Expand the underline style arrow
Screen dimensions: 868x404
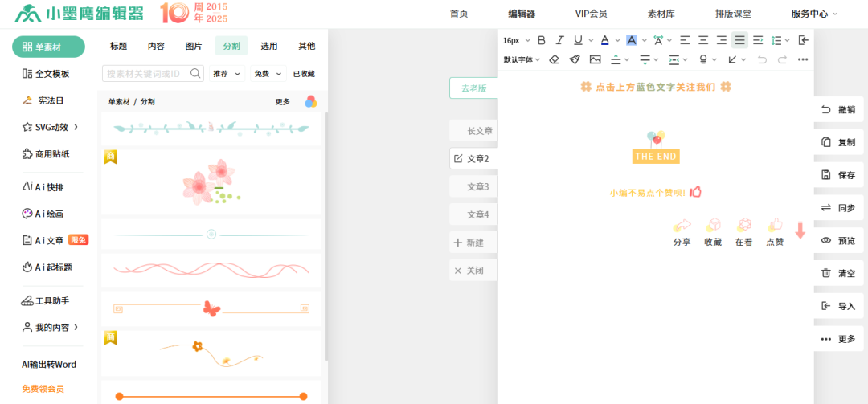(592, 40)
